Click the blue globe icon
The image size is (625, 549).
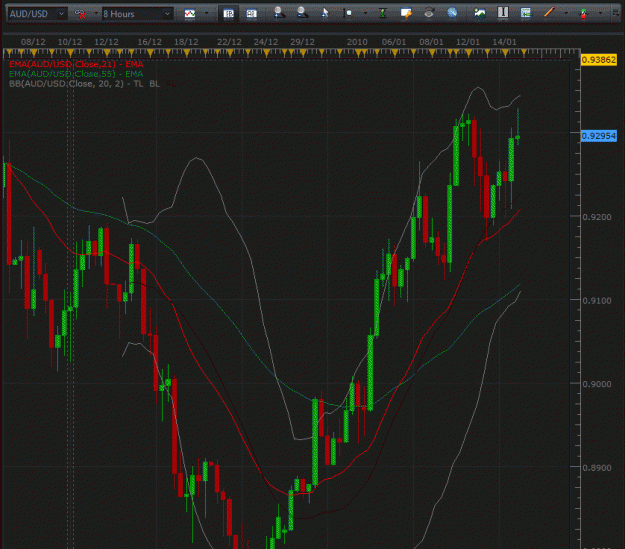point(452,13)
